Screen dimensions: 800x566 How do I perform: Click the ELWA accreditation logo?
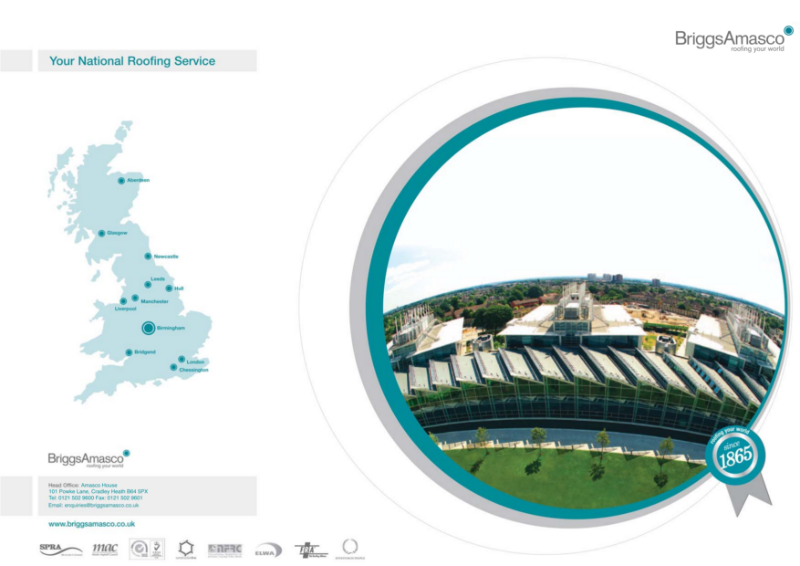click(268, 550)
